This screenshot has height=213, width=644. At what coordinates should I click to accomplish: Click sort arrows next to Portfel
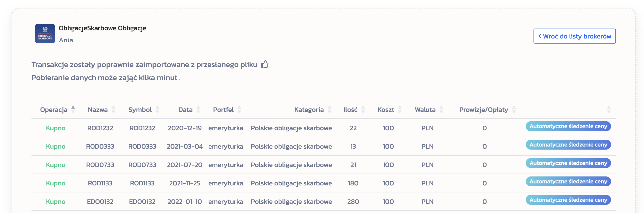coord(239,109)
